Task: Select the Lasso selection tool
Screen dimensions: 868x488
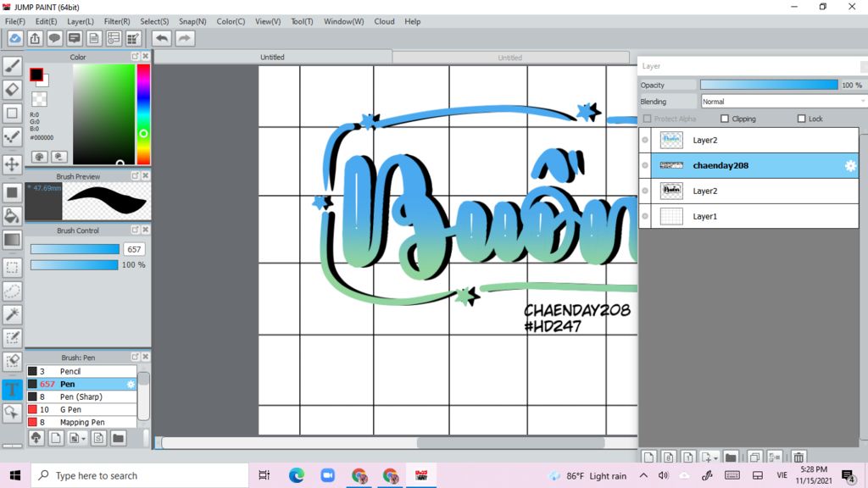Action: pyautogui.click(x=12, y=291)
